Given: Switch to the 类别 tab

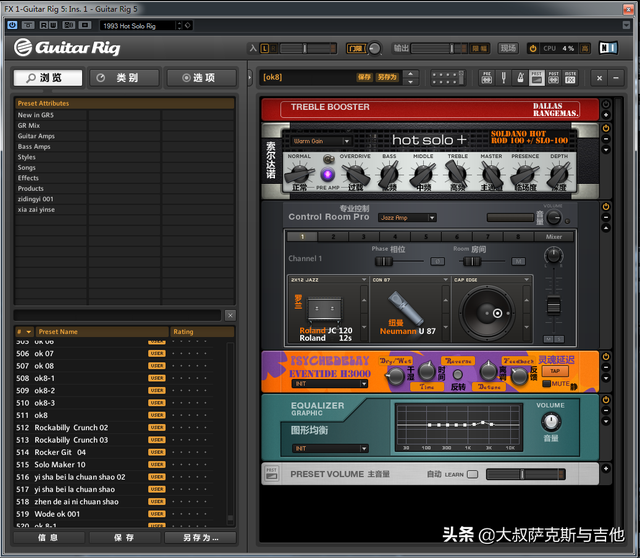Looking at the screenshot, I should point(124,78).
